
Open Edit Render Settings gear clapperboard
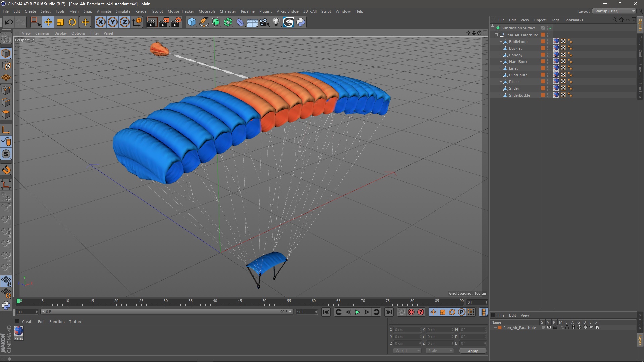click(176, 22)
